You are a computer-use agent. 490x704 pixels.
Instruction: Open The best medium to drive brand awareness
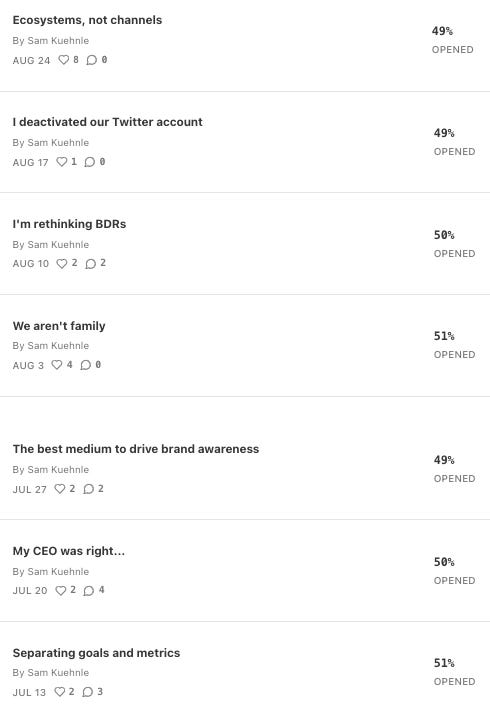pyautogui.click(x=136, y=449)
